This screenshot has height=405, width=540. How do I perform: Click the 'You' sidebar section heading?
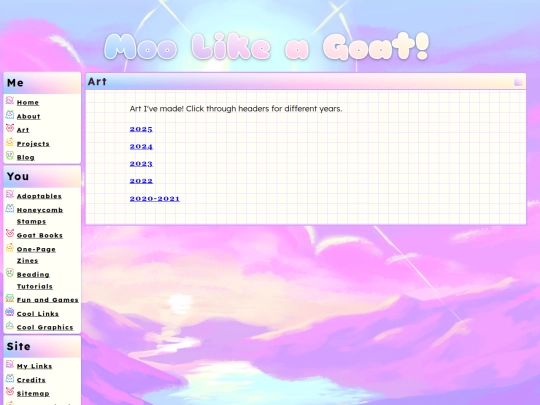(x=18, y=176)
